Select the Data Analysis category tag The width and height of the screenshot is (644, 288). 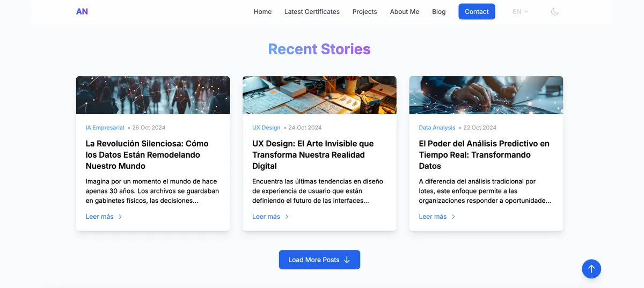pyautogui.click(x=437, y=128)
